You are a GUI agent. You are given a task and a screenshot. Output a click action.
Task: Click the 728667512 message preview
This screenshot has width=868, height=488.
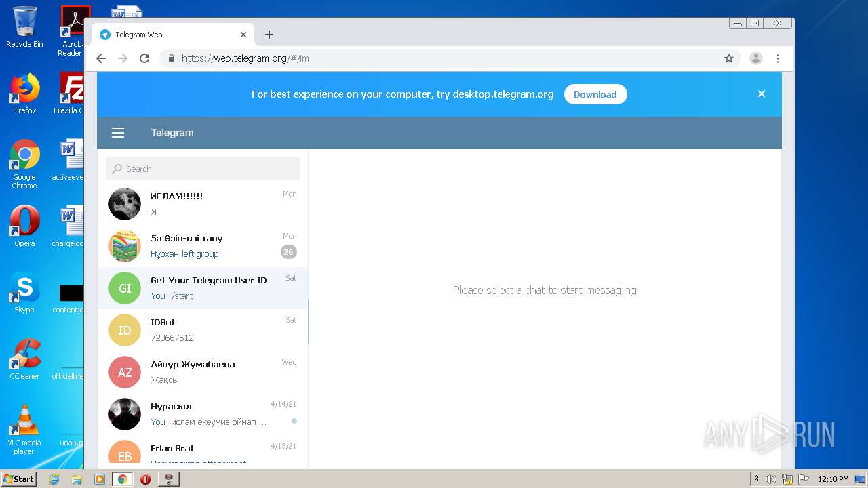click(x=172, y=338)
